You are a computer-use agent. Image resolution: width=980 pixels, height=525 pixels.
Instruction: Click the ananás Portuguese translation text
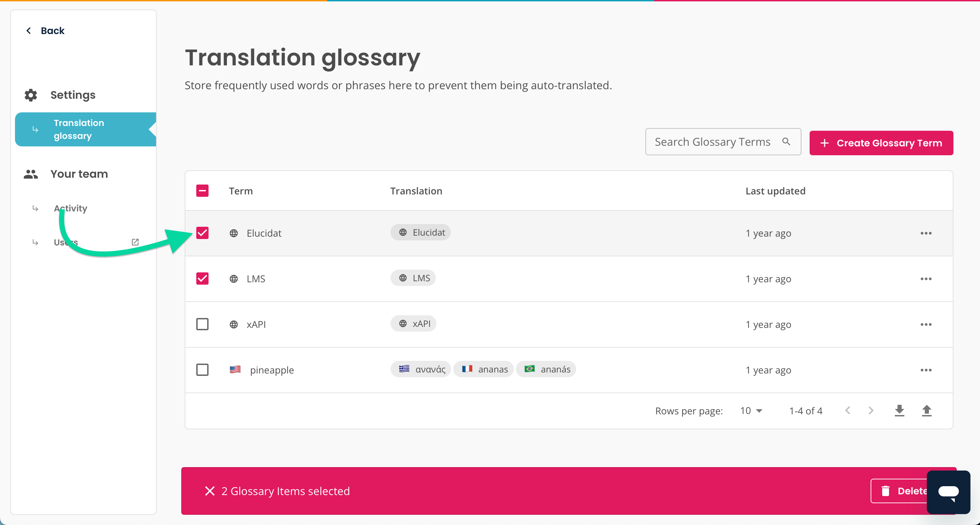click(x=555, y=369)
